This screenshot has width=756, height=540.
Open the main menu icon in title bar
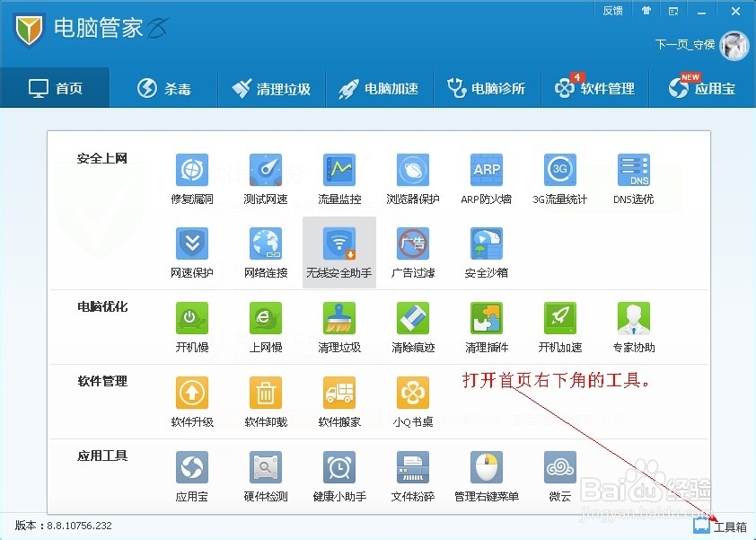673,11
